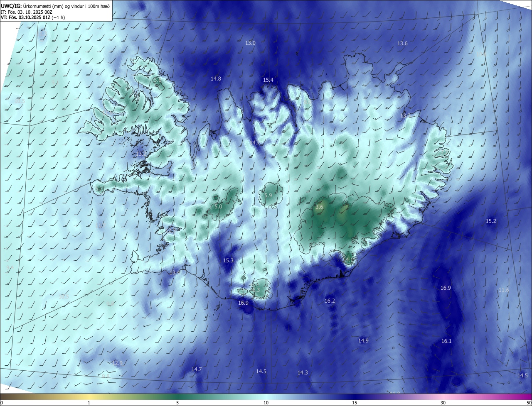
Task: Click the 5.0 value label
Action: pyautogui.click(x=218, y=206)
